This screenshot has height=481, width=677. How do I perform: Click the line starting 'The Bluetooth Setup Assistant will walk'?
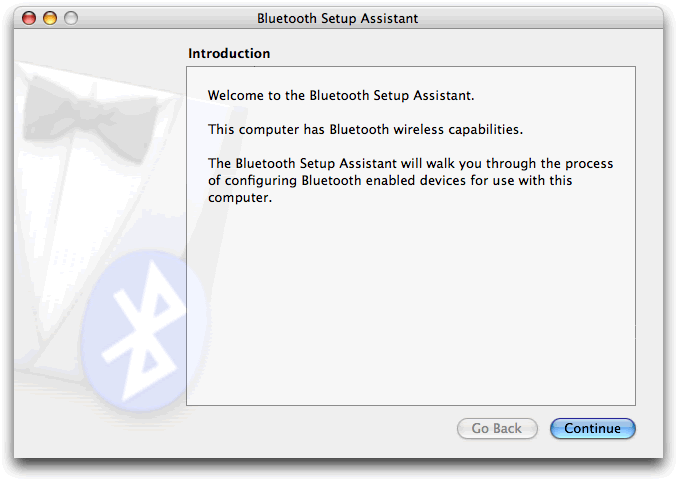[x=410, y=163]
